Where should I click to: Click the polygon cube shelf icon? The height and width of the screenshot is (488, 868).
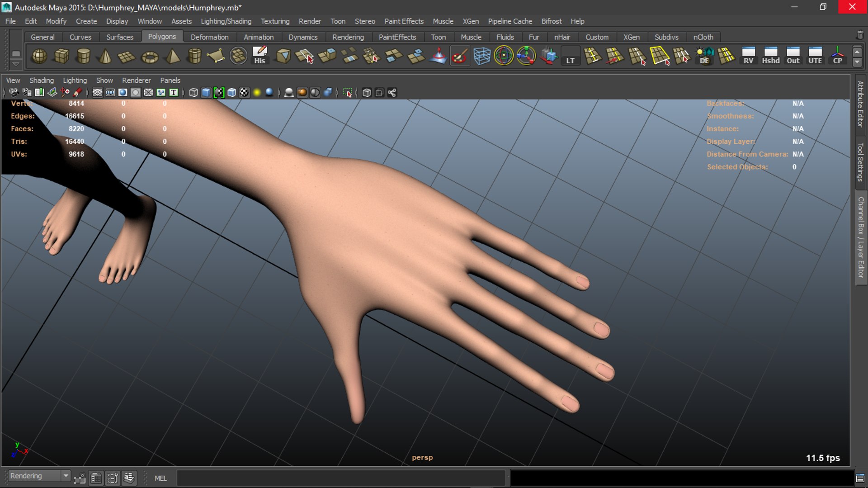click(61, 56)
